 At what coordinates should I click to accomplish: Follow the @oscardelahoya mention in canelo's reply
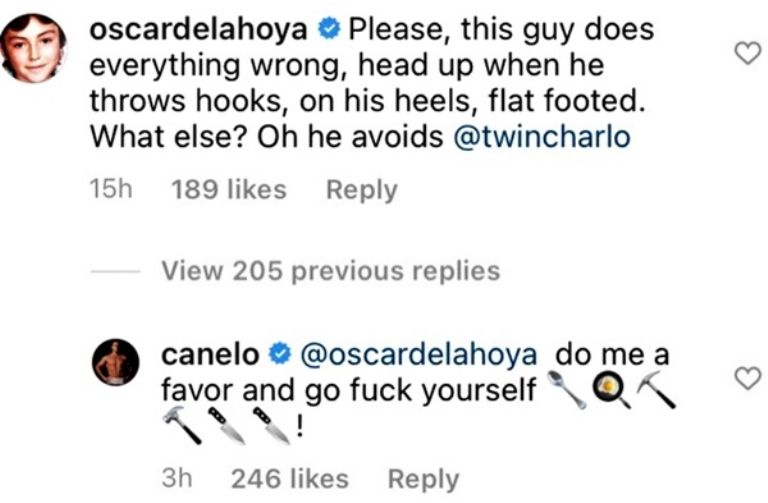point(418,354)
